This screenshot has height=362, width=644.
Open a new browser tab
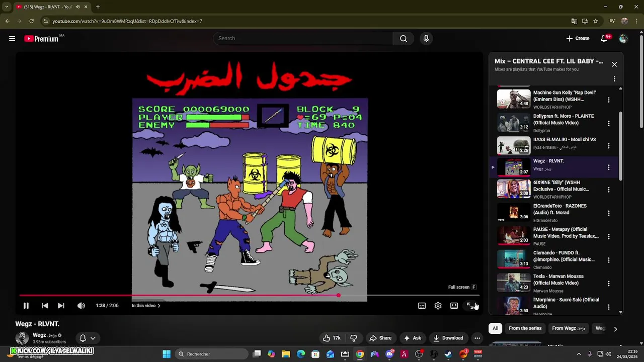[x=98, y=7]
